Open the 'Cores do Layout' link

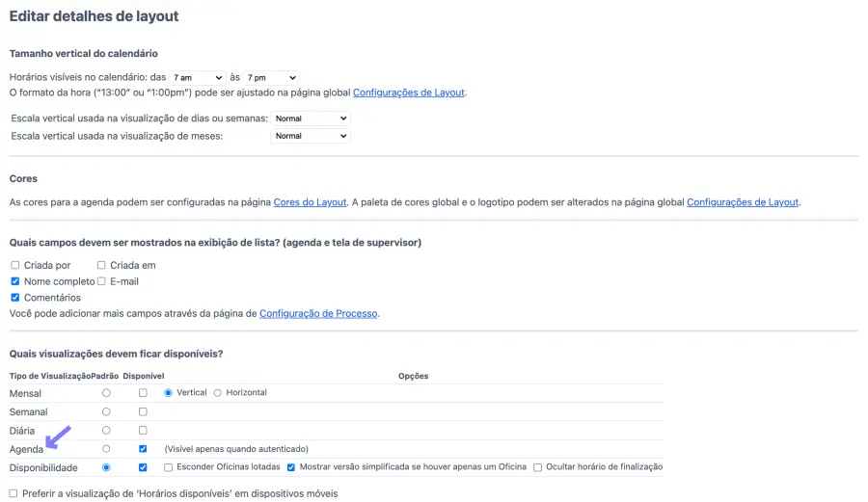pyautogui.click(x=310, y=202)
